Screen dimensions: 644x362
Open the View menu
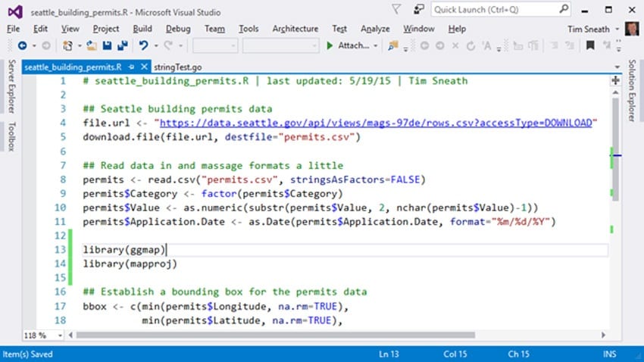(x=70, y=29)
